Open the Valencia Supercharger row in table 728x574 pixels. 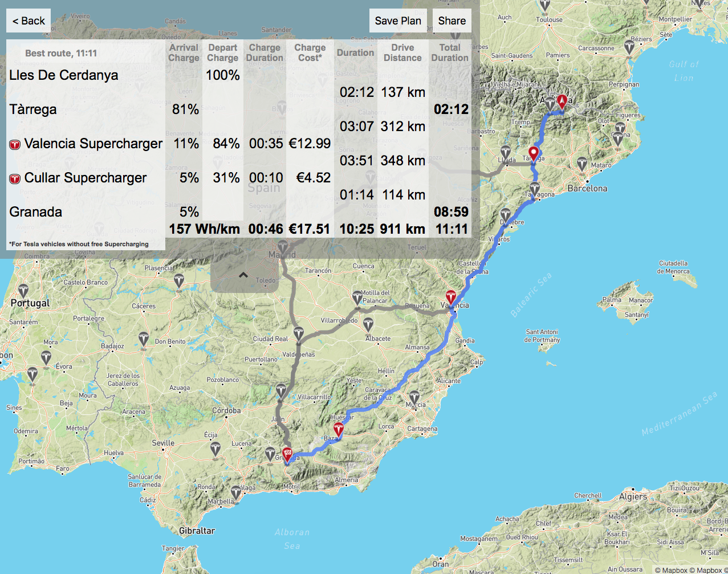coord(93,144)
